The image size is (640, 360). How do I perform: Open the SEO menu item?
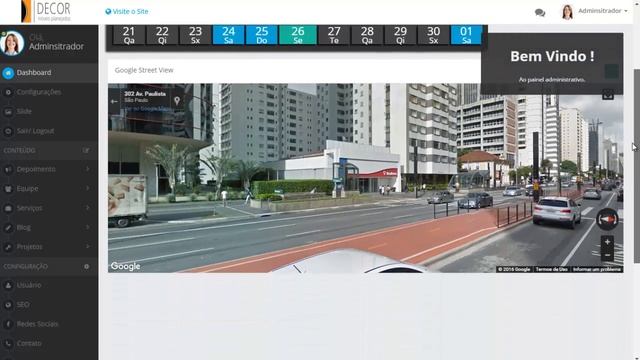pyautogui.click(x=49, y=305)
